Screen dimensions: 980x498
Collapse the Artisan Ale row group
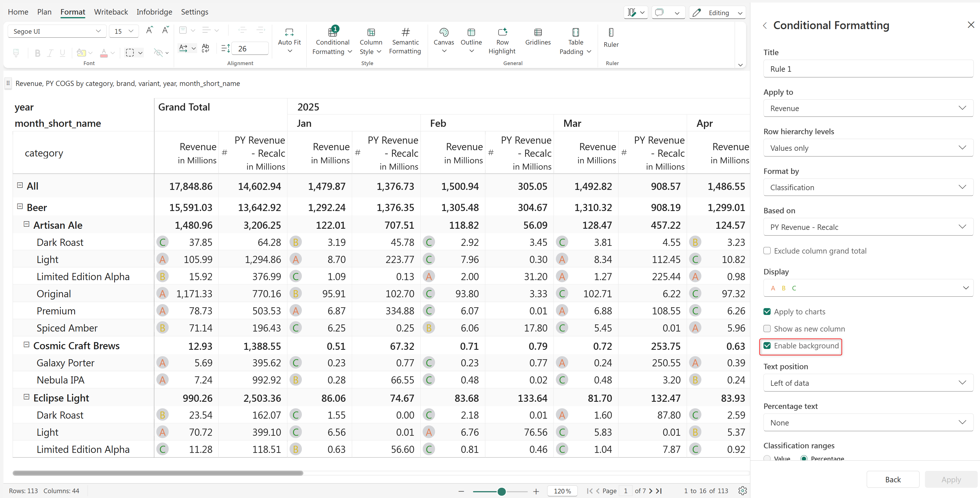click(x=27, y=224)
